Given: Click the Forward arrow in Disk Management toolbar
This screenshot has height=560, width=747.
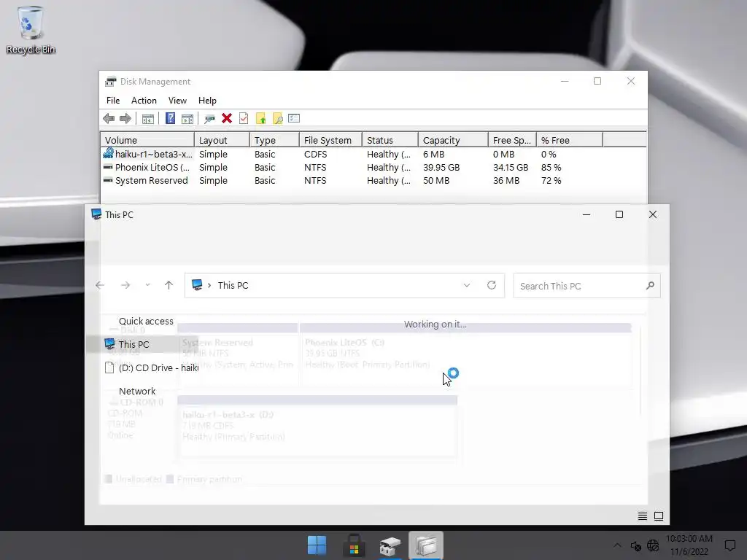Looking at the screenshot, I should [x=125, y=119].
